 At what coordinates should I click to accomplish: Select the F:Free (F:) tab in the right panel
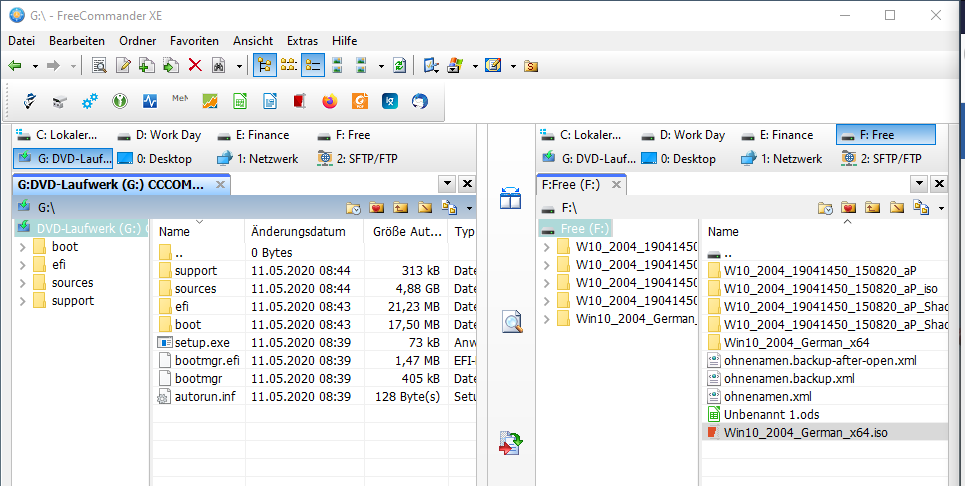click(582, 185)
